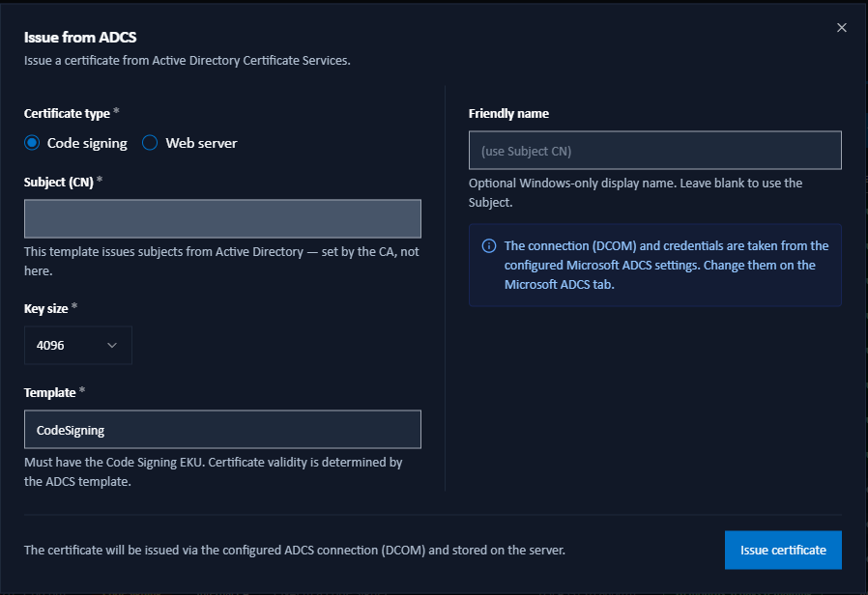
Task: Click the 'Optional Windows-only display name' hint
Action: (635, 192)
